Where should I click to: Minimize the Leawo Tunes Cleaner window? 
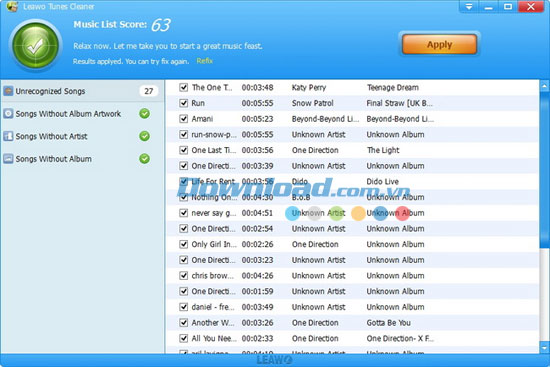[x=488, y=6]
